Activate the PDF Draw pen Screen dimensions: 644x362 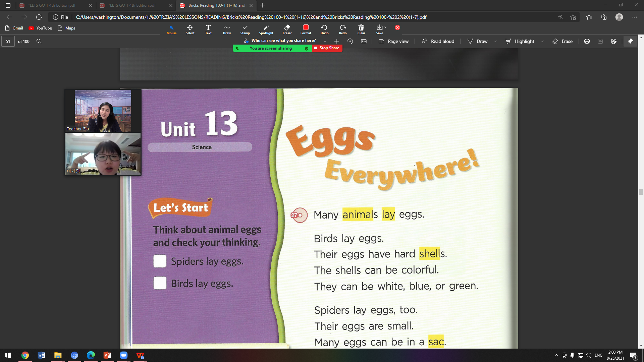point(478,41)
